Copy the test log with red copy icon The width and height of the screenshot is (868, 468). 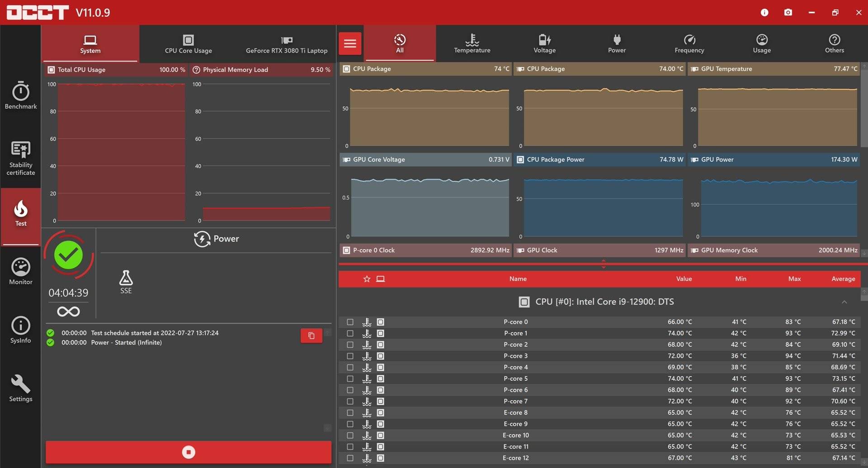coord(311,336)
